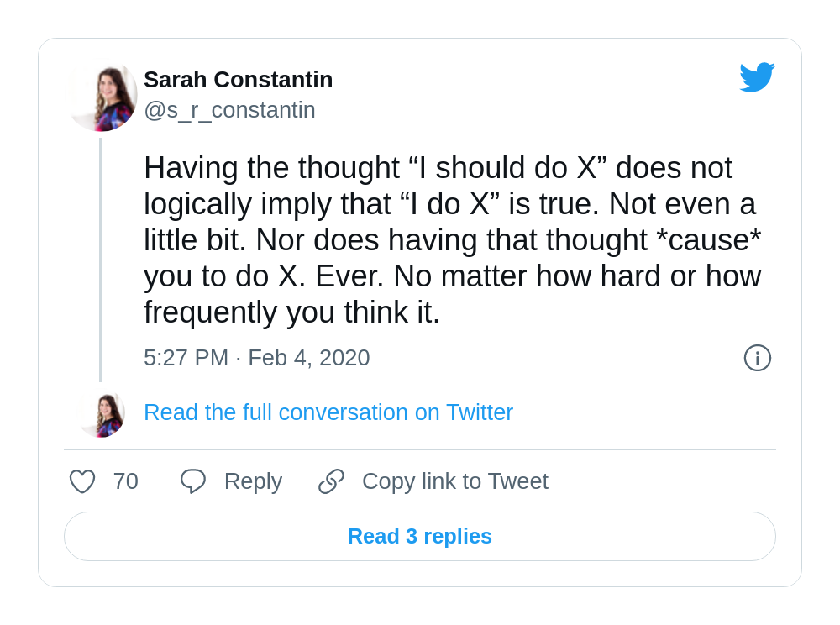Click the chain link icon
Screen dimensions: 840x625
331,481
